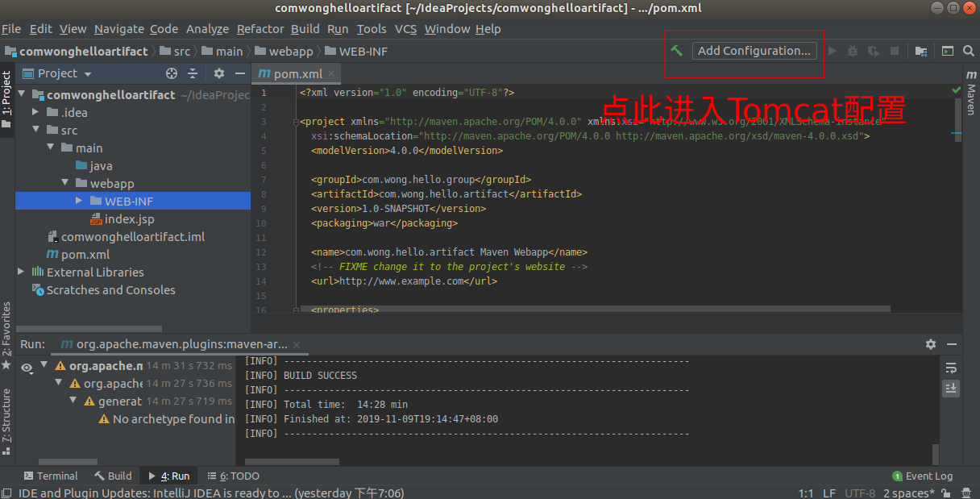
Task: Collapse the main folder arrow
Action: pyautogui.click(x=50, y=148)
